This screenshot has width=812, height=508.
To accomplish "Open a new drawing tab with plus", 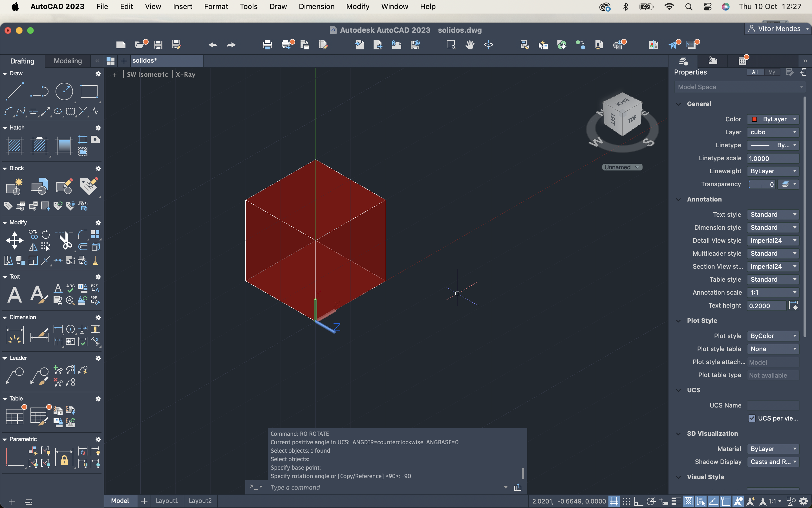I will click(124, 61).
